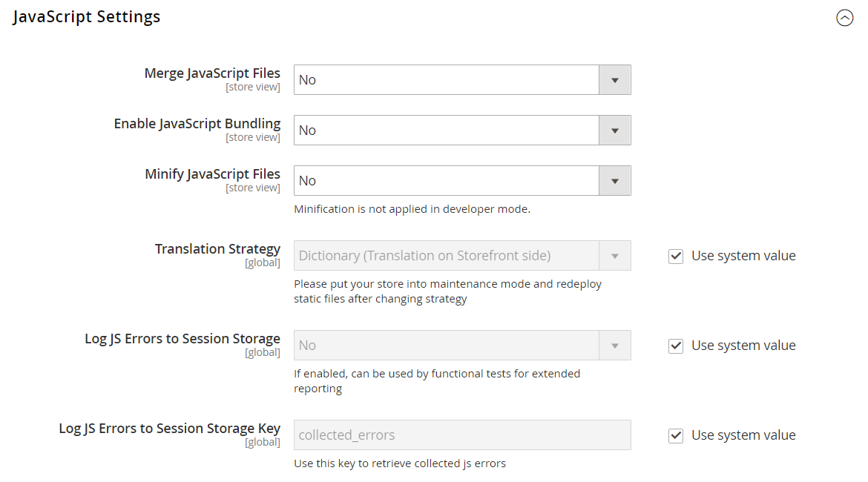Click the arrow button on Minify JavaScript Files
The width and height of the screenshot is (868, 482).
[614, 181]
